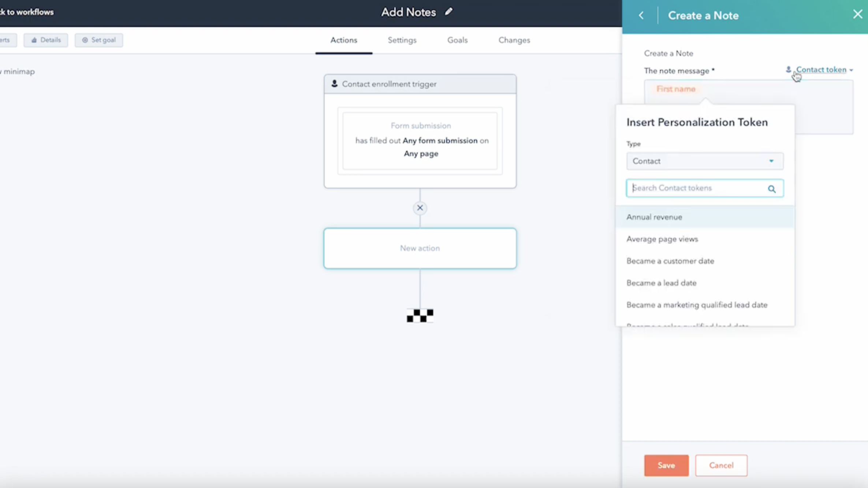Click the target icon on Set goal
This screenshot has width=868, height=488.
coord(85,40)
